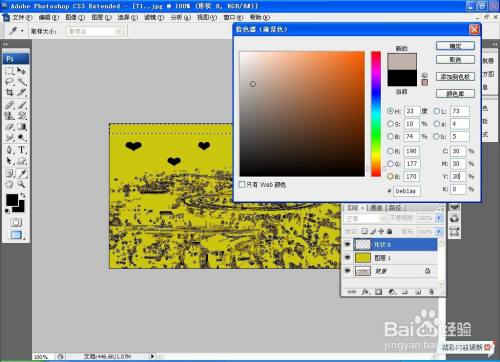
Task: Open the Layers panel options menu
Action: coord(440,208)
